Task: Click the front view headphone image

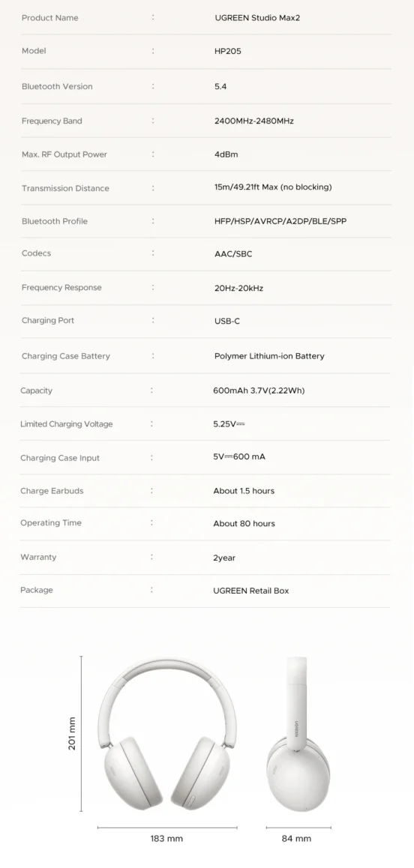Action: pyautogui.click(x=167, y=736)
